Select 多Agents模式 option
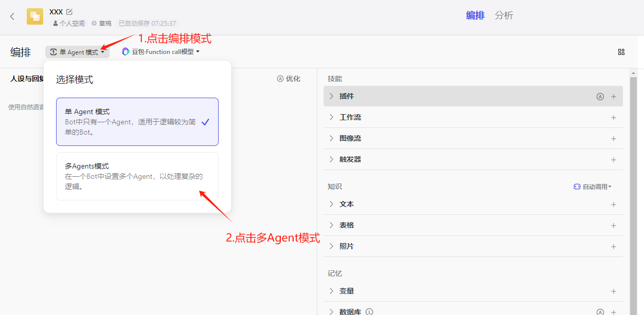The width and height of the screenshot is (644, 315). click(x=137, y=176)
